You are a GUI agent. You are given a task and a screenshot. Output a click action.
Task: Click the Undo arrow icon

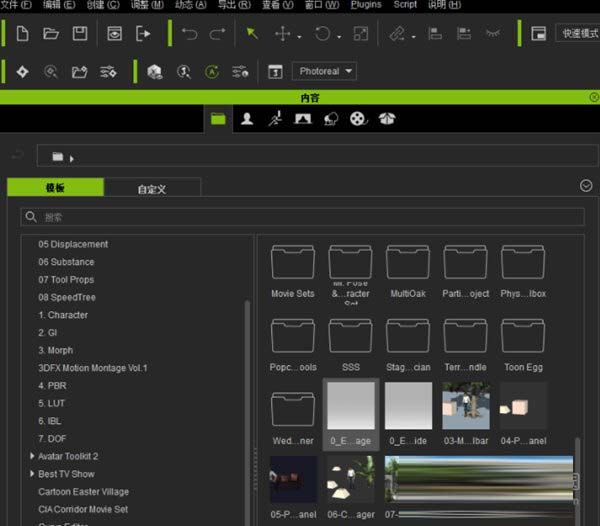pyautogui.click(x=189, y=34)
